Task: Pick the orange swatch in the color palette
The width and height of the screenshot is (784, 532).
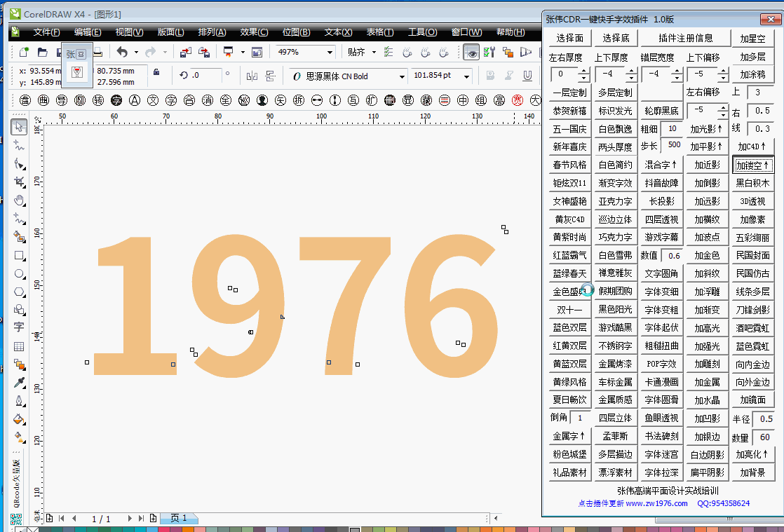Action: (189, 529)
